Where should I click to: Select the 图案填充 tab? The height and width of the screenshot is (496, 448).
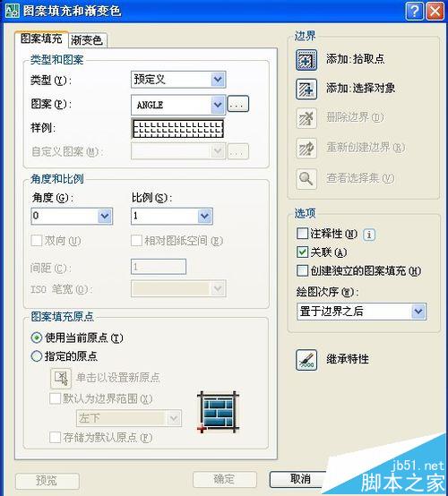pyautogui.click(x=41, y=38)
